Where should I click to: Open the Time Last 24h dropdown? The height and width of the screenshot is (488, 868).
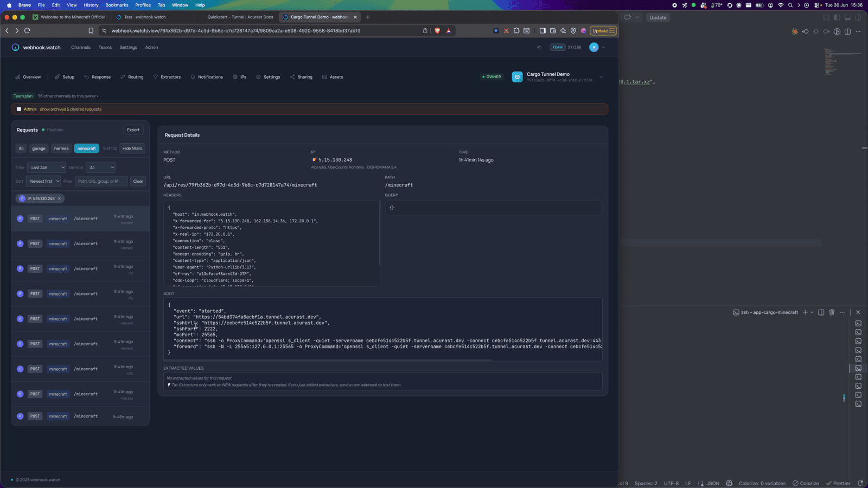(x=47, y=168)
